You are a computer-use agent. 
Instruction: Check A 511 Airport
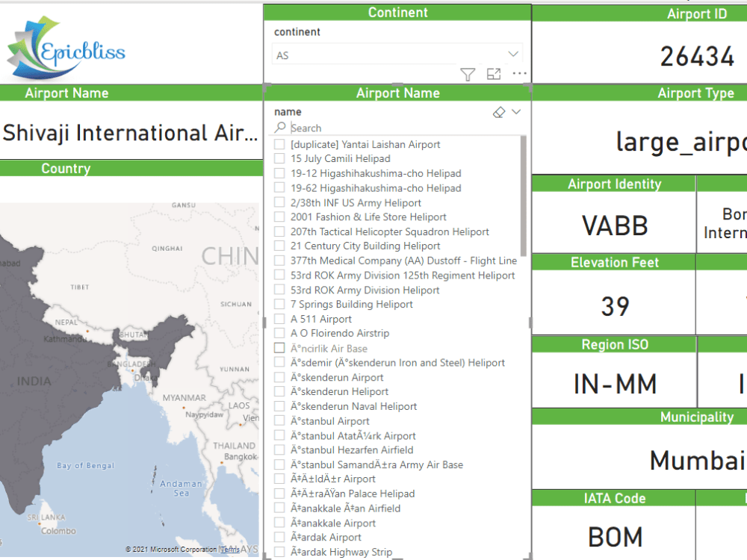coord(279,319)
